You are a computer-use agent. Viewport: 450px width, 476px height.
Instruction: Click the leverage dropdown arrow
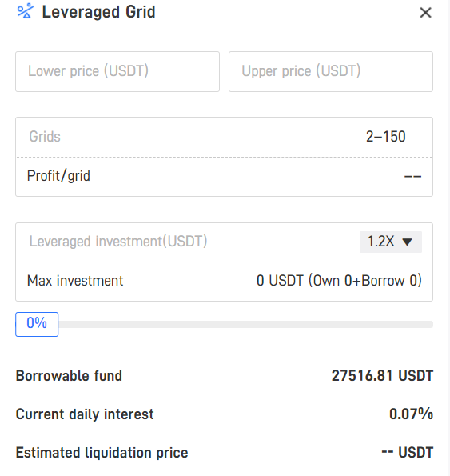coord(407,242)
